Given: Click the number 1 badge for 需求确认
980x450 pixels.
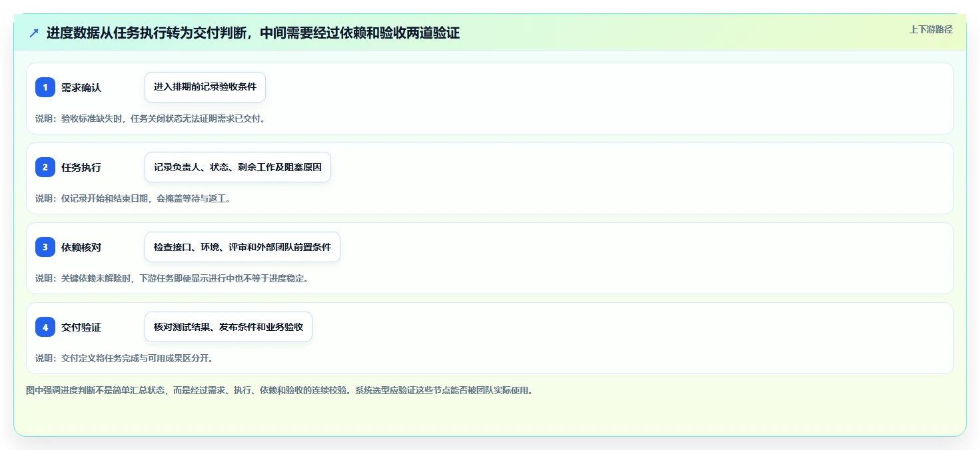Looking at the screenshot, I should point(45,87).
